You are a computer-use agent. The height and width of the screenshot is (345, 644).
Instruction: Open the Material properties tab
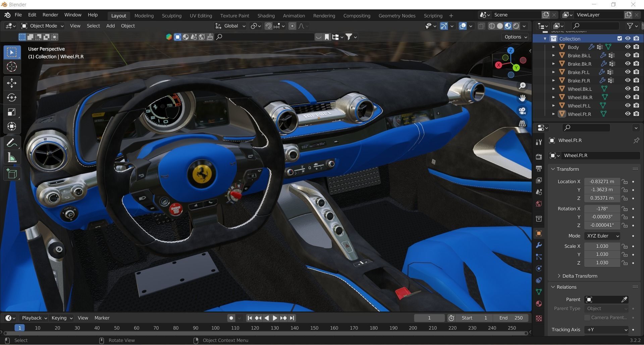pyautogui.click(x=539, y=304)
